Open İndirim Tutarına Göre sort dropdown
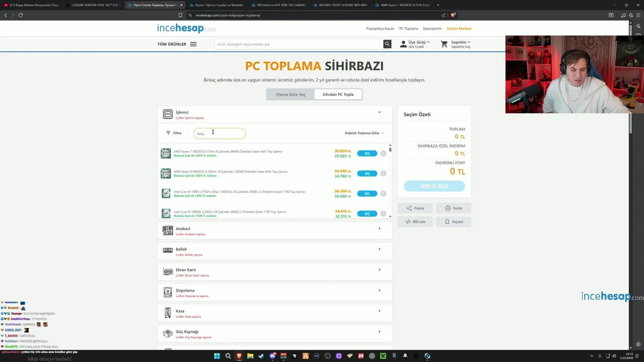 pos(364,133)
